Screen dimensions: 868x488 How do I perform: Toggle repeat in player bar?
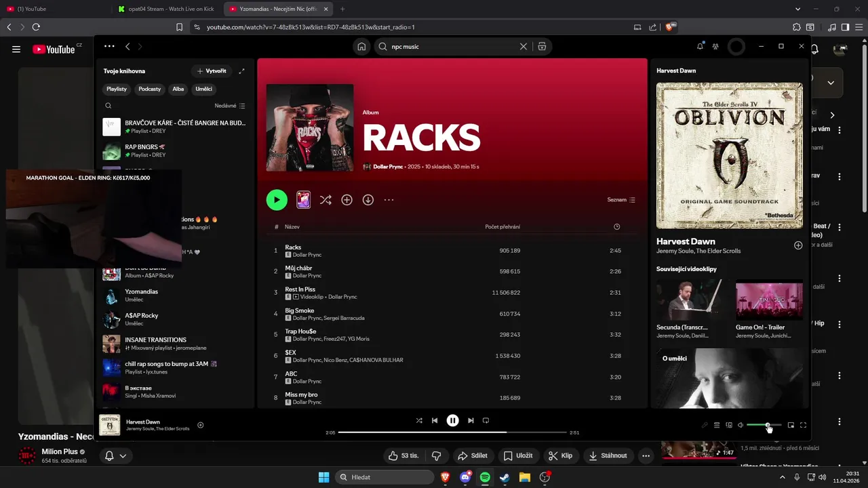point(486,420)
